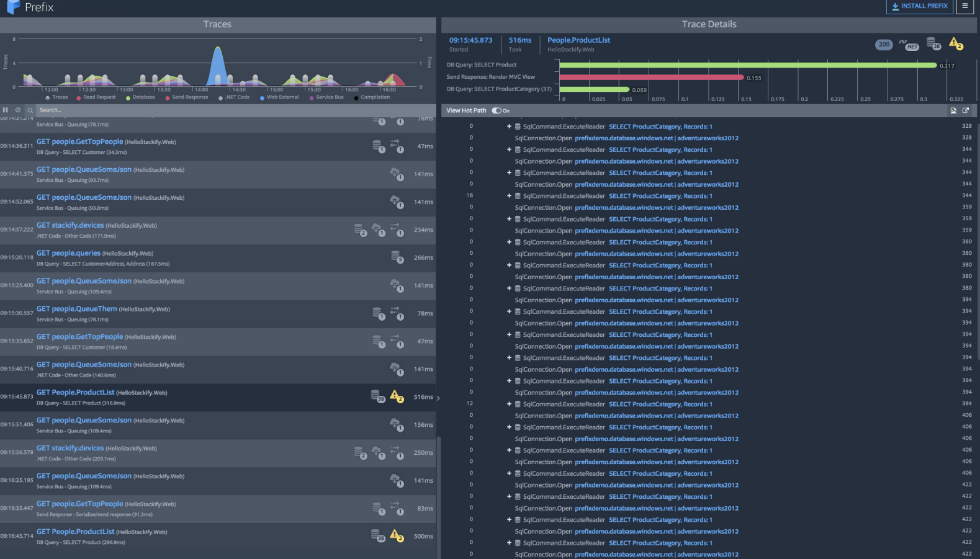Screen dimensions: 980x559
Task: Toggle Database series in chart legend
Action: point(140,97)
